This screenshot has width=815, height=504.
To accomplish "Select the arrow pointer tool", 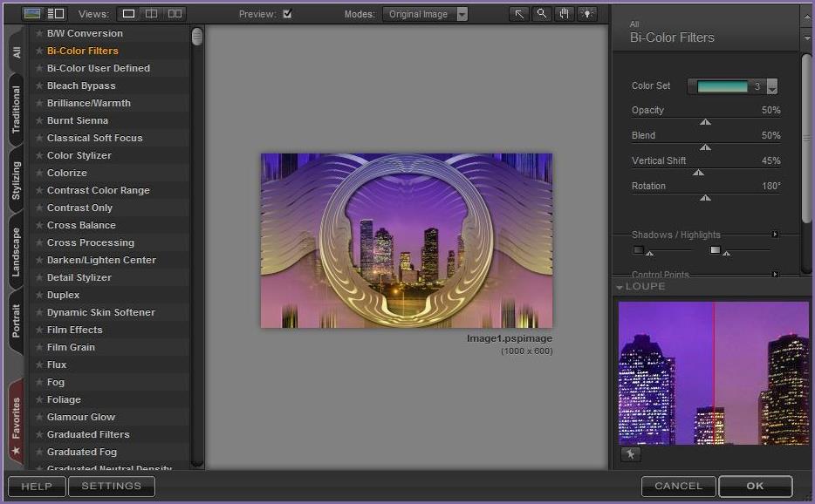I will tap(519, 14).
